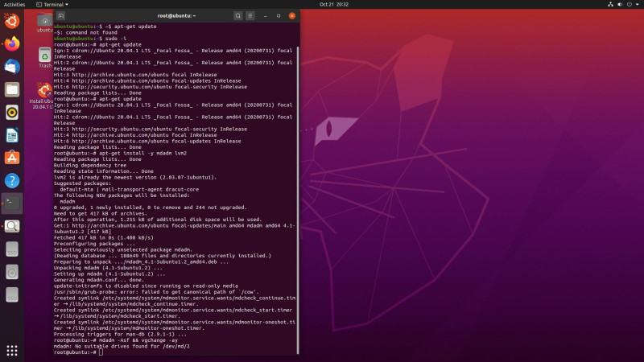The height and width of the screenshot is (362, 644).
Task: Open the optical disc drive dock icon
Action: point(12,272)
